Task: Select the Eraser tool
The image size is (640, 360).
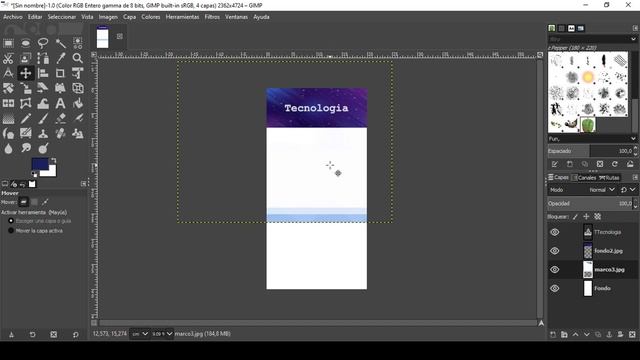Action: pos(60,118)
